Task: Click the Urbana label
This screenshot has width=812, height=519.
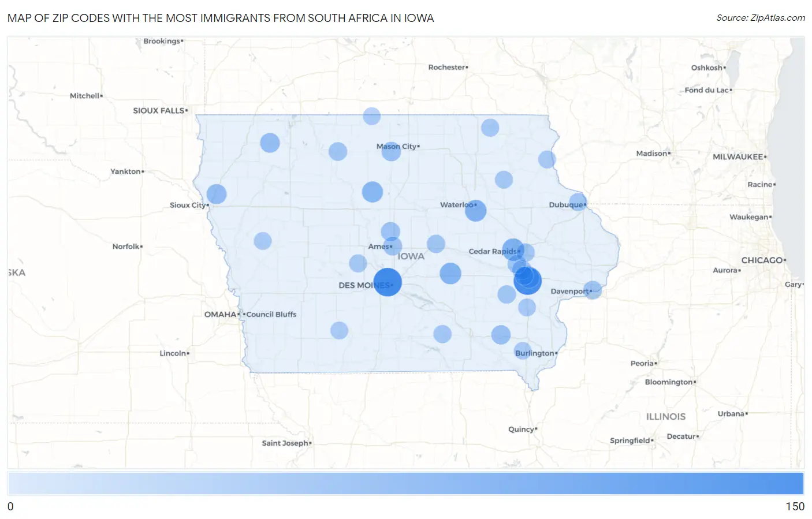Action: (731, 413)
